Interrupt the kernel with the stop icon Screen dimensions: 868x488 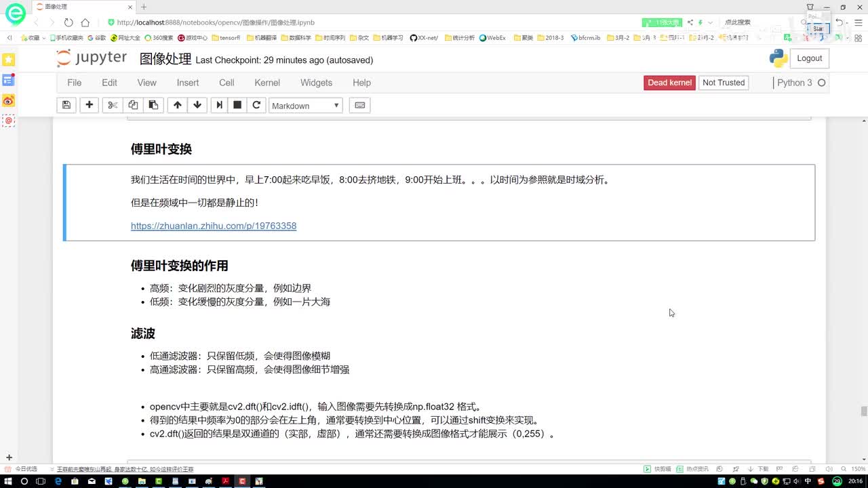coord(237,105)
